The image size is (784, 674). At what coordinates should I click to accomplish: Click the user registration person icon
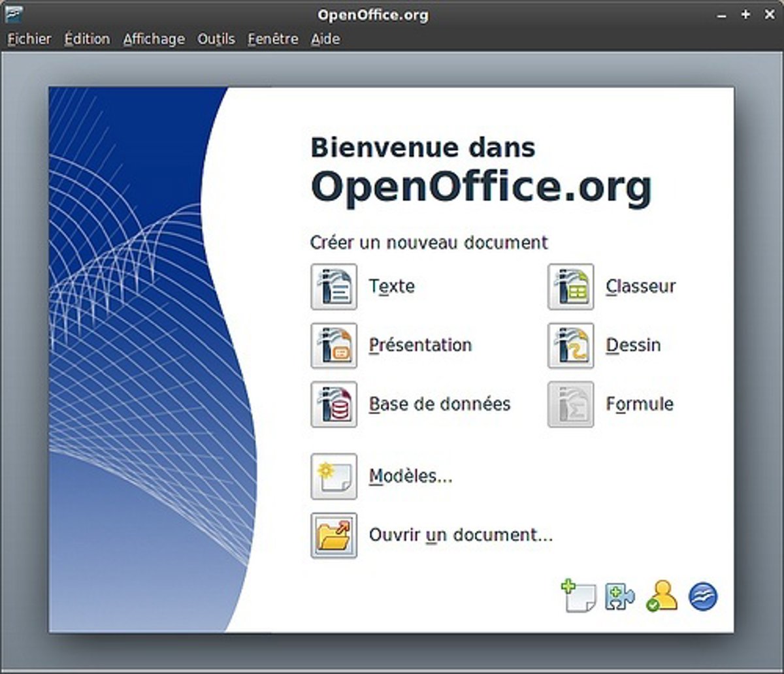pos(661,596)
